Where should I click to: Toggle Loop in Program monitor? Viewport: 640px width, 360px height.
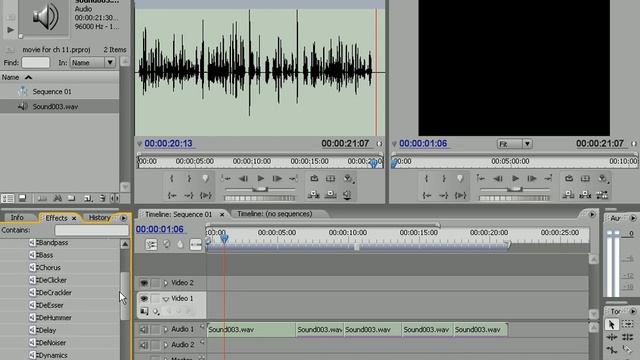[569, 179]
